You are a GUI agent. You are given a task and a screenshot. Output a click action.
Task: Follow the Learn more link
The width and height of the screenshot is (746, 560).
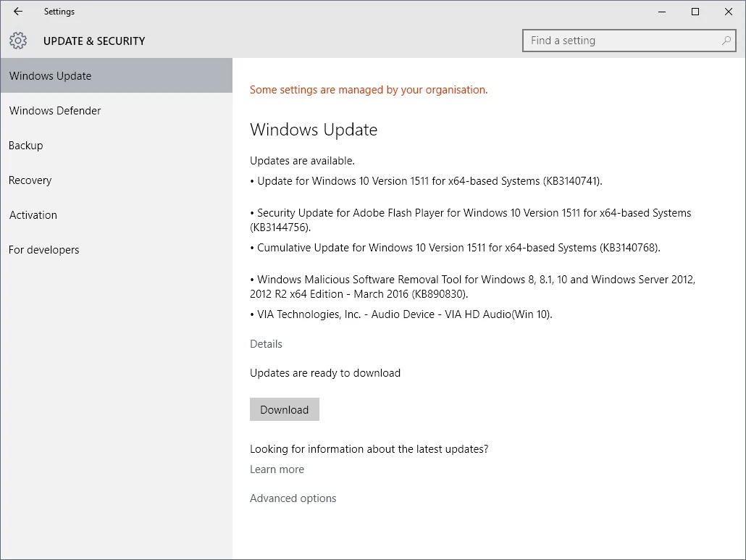[277, 469]
